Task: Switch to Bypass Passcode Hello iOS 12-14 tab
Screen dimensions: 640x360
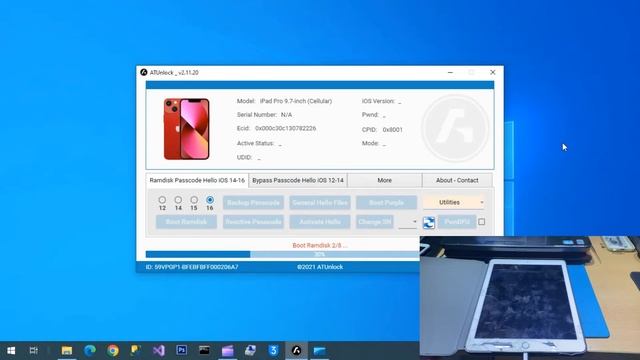Action: click(x=298, y=180)
